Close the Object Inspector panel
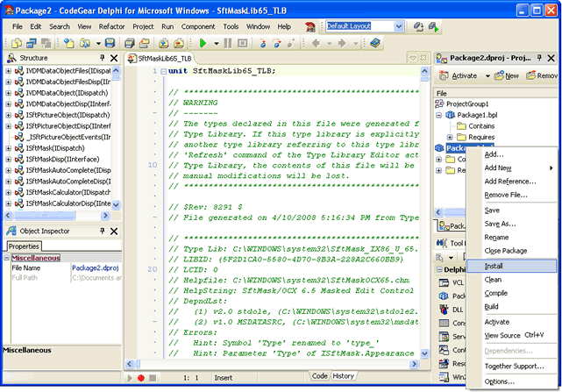Screen dimensions: 562x392 (x=114, y=232)
